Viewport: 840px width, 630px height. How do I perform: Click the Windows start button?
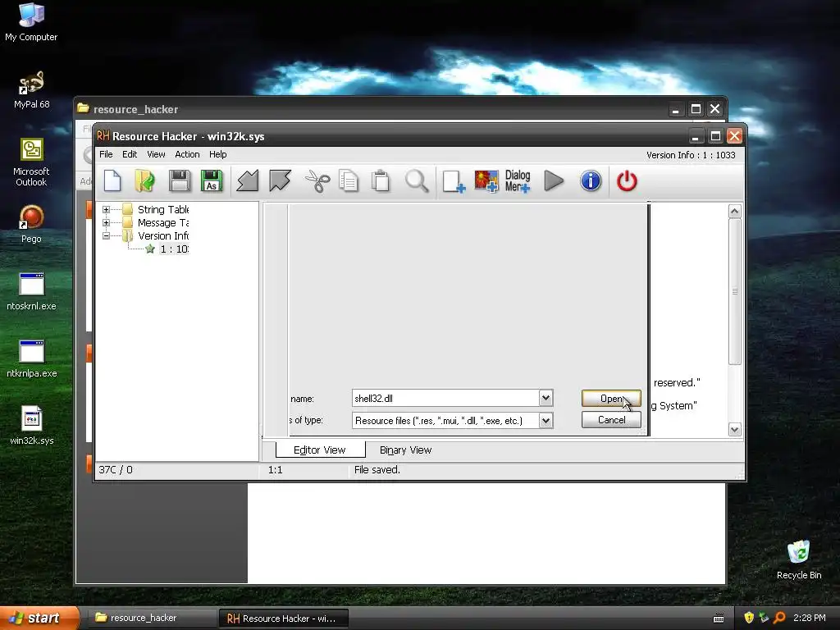click(x=39, y=619)
